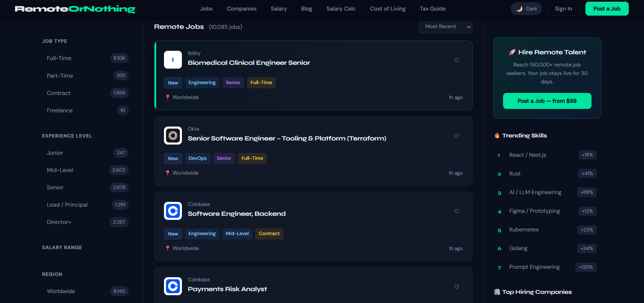The image size is (644, 303).
Task: Filter by Freelance job type
Action: 85,110
